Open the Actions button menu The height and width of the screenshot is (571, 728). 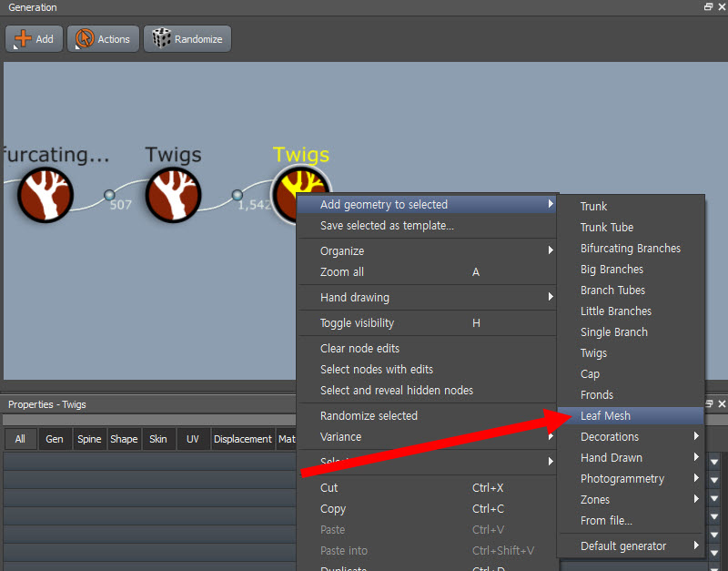click(103, 39)
